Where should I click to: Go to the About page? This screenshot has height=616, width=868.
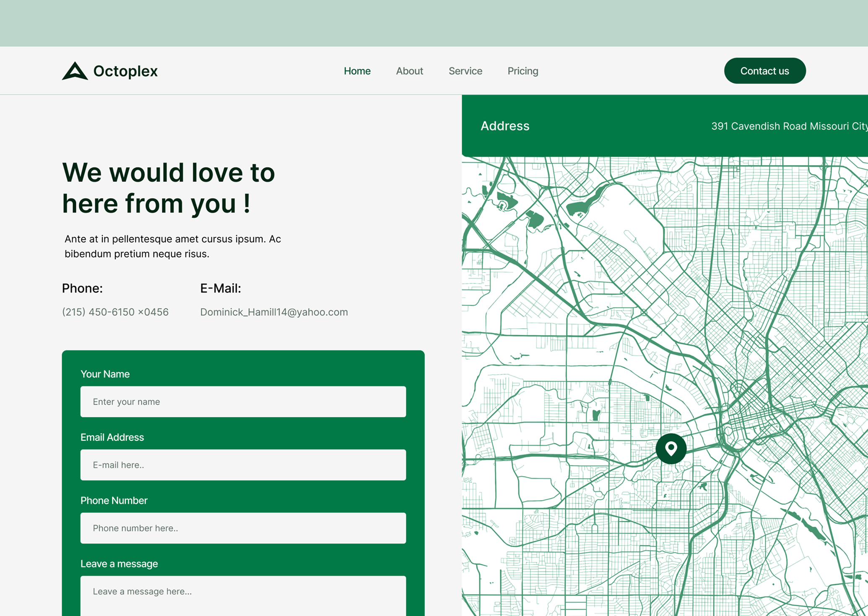click(x=409, y=71)
